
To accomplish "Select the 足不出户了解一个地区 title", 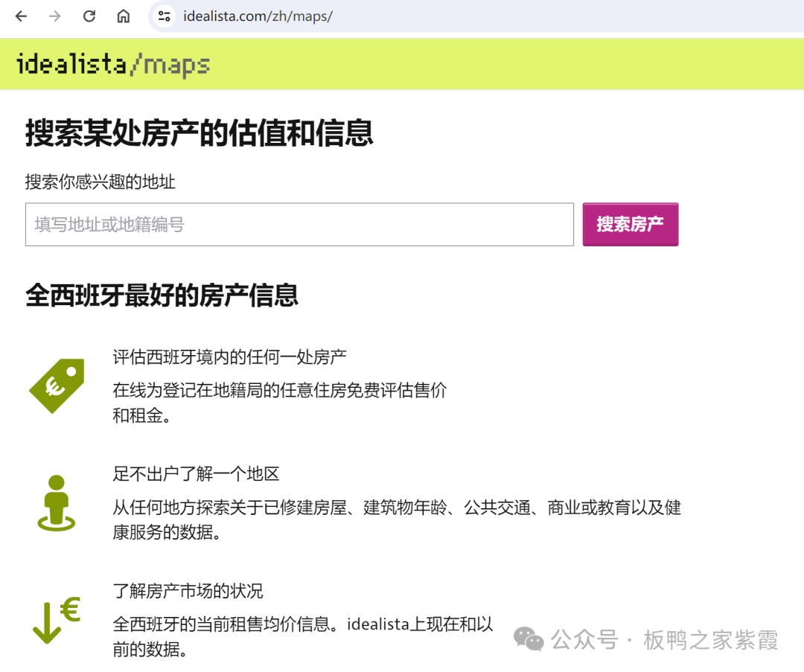I will [196, 474].
